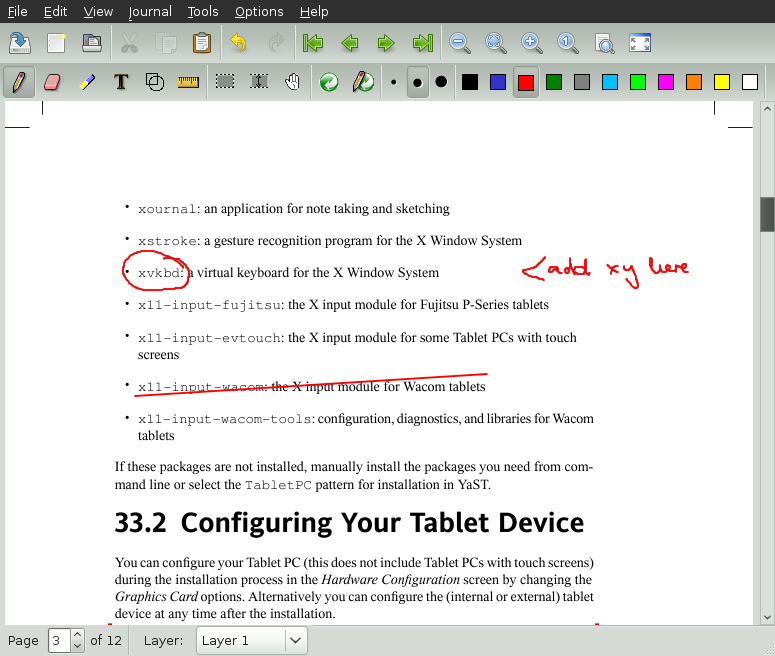Click the Cut scissors icon

coord(129,43)
